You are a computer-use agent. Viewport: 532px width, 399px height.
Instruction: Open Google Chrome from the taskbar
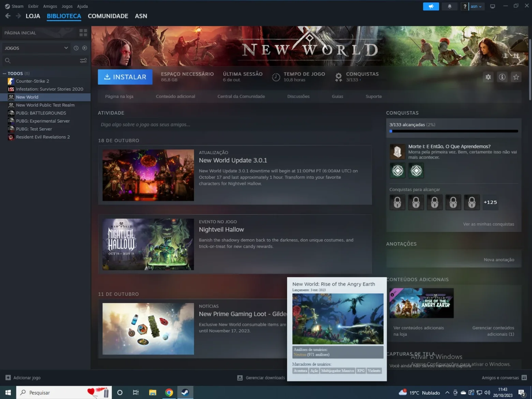coord(169,393)
